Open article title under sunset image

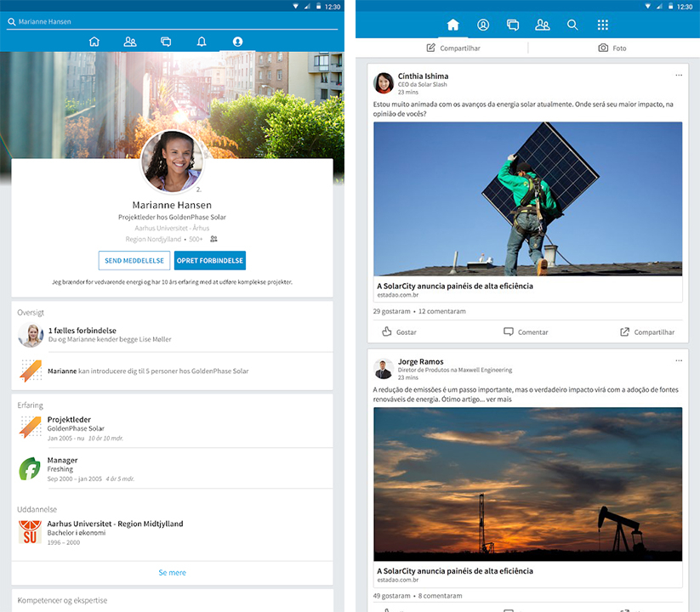(x=455, y=571)
